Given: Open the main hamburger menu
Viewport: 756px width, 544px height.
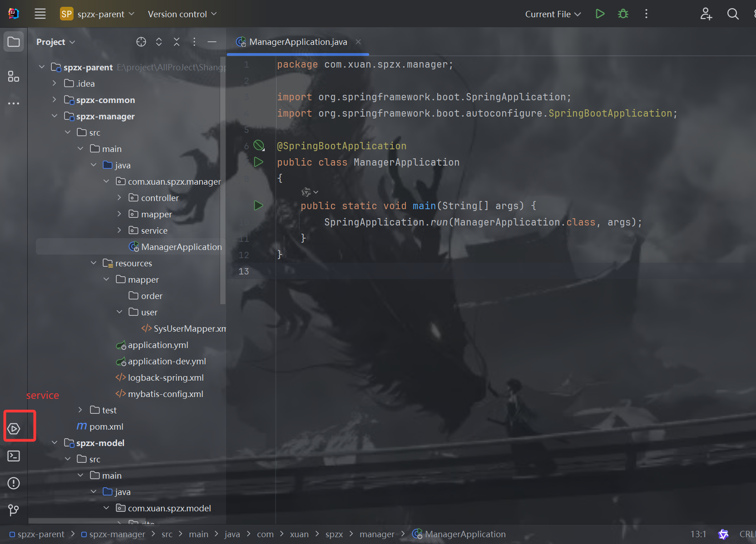Looking at the screenshot, I should 40,14.
